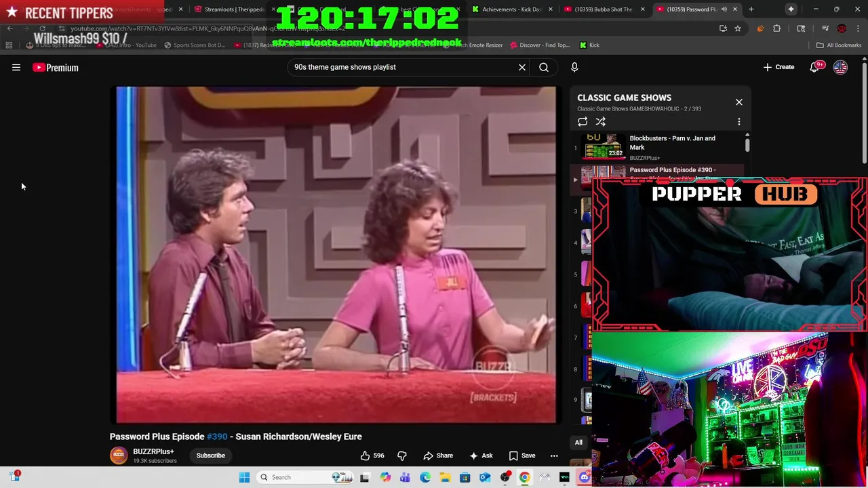Open playlist options three-dot menu
Viewport: 868px width, 488px height.
pos(739,121)
